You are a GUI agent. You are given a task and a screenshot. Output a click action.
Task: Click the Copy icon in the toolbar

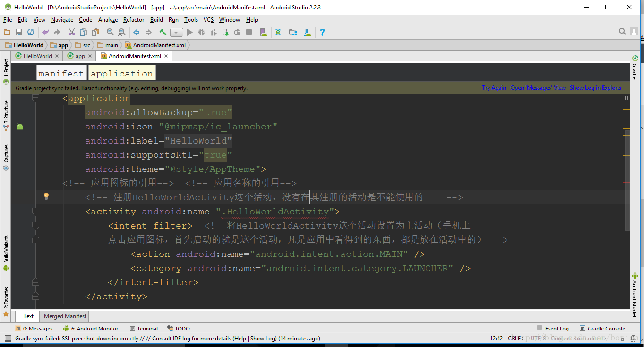[84, 32]
